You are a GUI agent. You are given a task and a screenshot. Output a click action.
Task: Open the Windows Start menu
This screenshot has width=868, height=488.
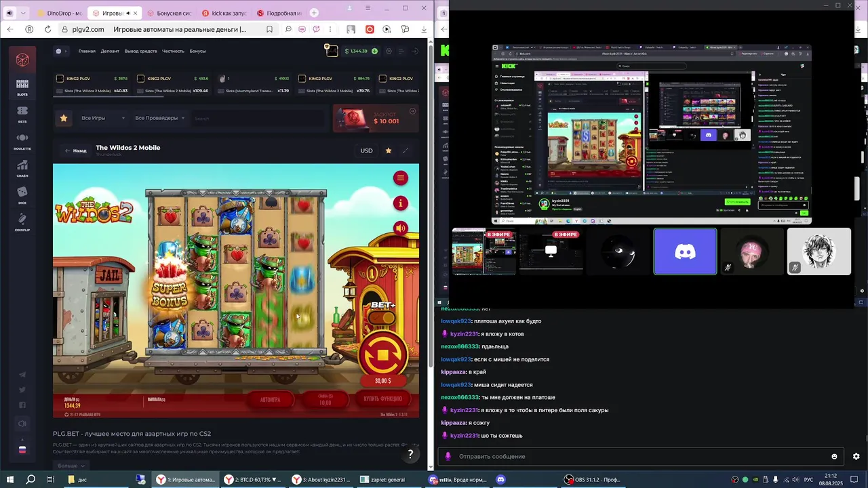click(x=11, y=479)
